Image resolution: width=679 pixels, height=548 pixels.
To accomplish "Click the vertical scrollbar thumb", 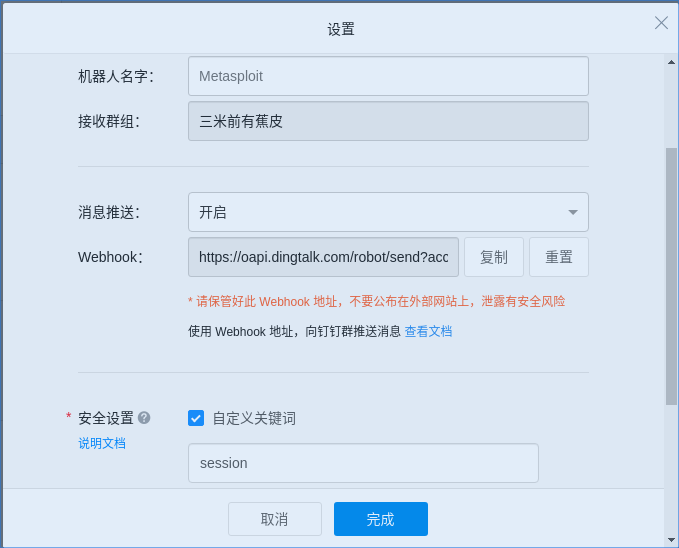I will click(671, 276).
